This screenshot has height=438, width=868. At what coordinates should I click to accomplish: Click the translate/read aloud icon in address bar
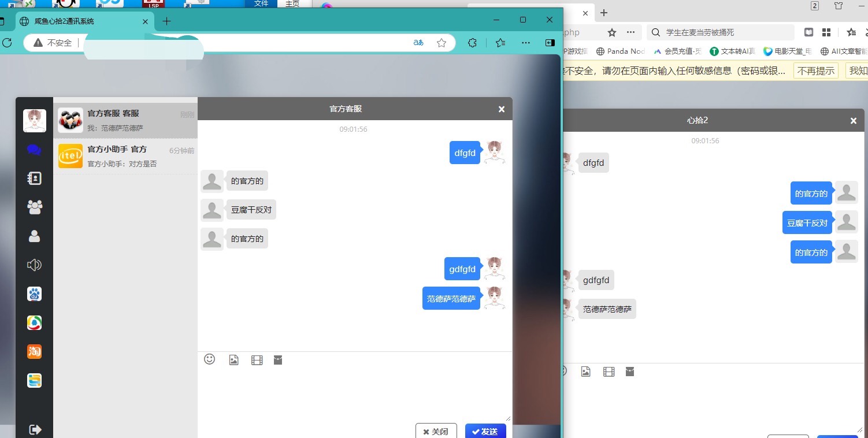point(418,42)
